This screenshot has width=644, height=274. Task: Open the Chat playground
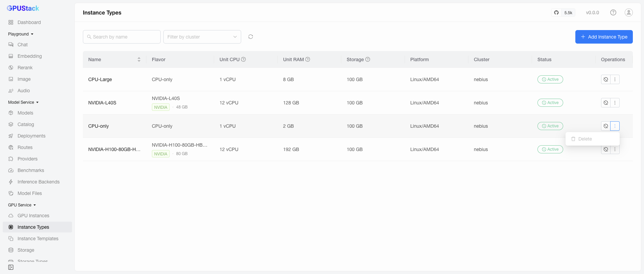click(x=37, y=45)
